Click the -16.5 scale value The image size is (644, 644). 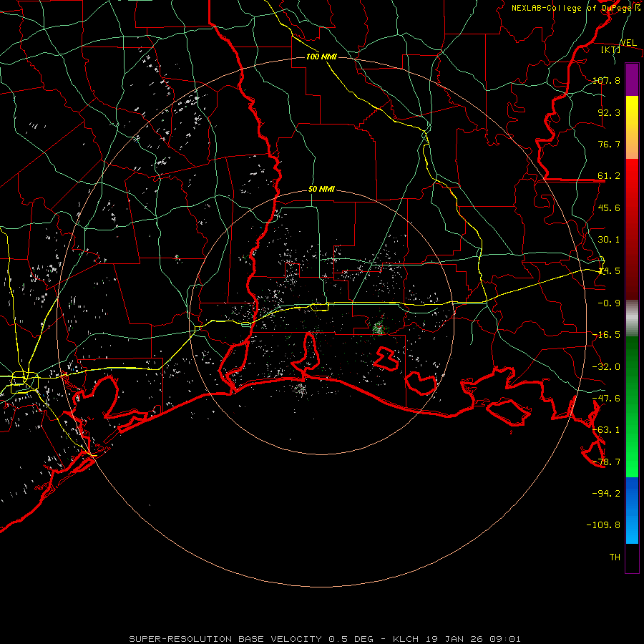pyautogui.click(x=606, y=335)
